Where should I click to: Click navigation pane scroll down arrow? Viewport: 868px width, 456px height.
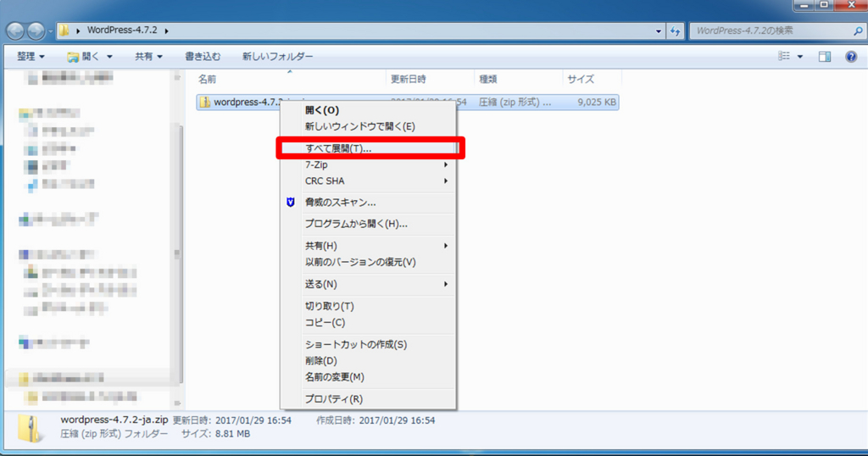tap(177, 403)
